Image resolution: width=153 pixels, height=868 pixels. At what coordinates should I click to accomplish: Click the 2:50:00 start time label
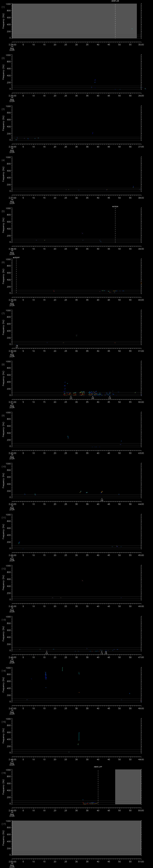12,862
